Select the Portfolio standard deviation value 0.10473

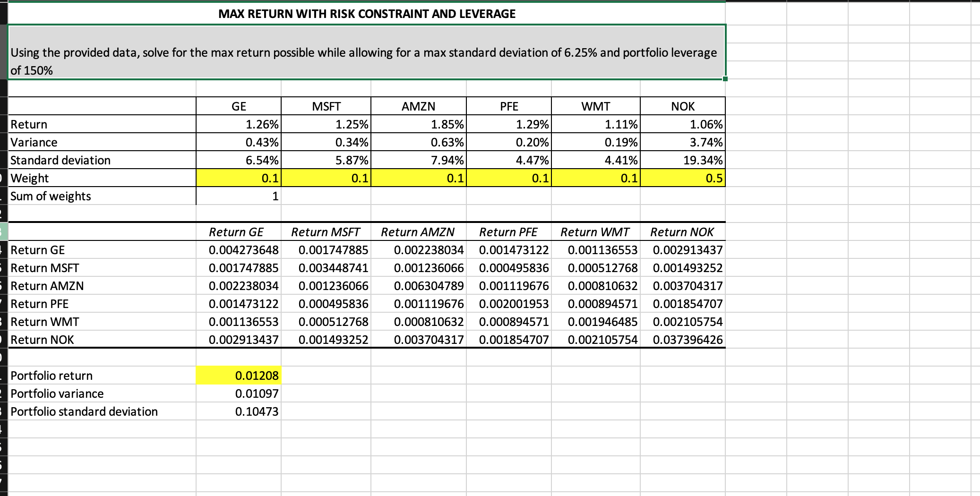[x=238, y=411]
